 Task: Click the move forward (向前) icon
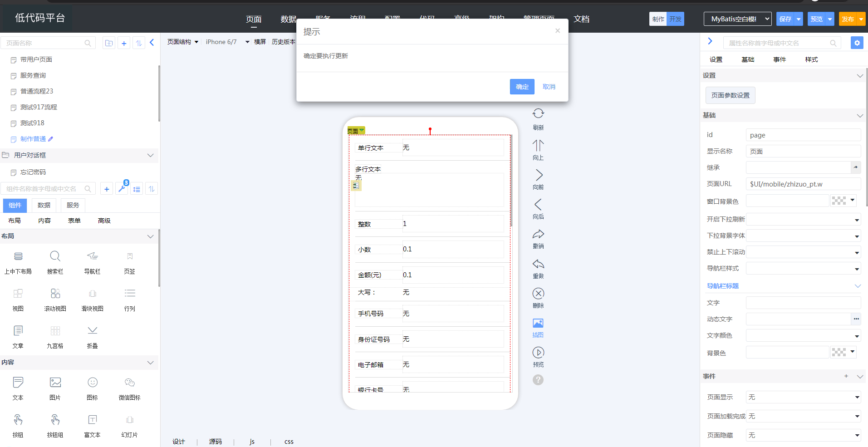coord(538,175)
